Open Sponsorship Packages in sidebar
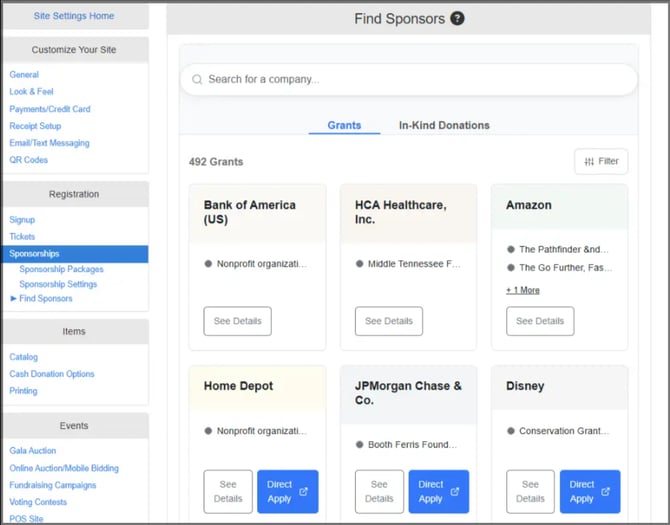Viewport: 670px width, 525px height. (x=61, y=269)
